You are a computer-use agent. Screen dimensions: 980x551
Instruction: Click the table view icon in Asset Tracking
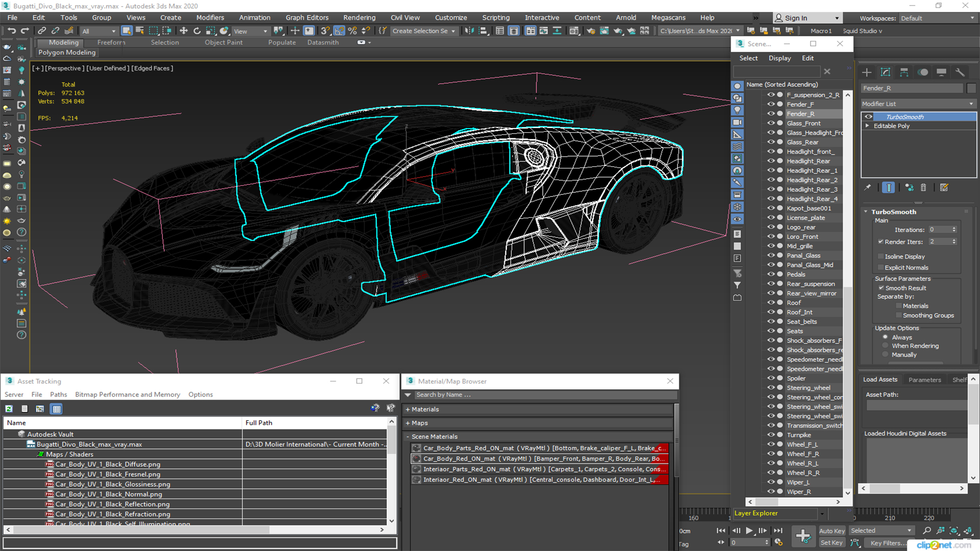click(x=57, y=409)
